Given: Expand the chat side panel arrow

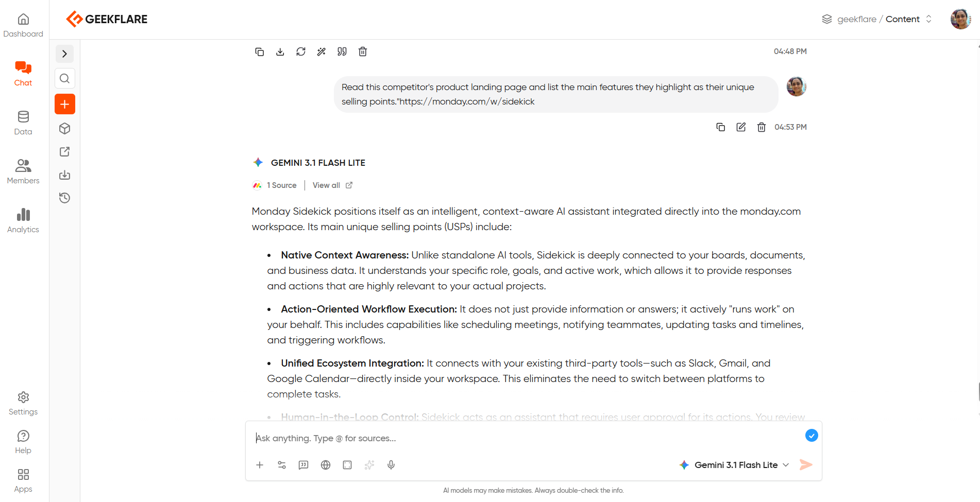Looking at the screenshot, I should (x=65, y=54).
